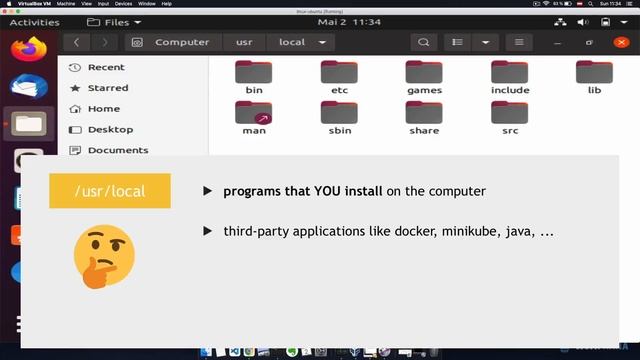Open the Files application menu
Screen dimensions: 640x360
[x=114, y=22]
